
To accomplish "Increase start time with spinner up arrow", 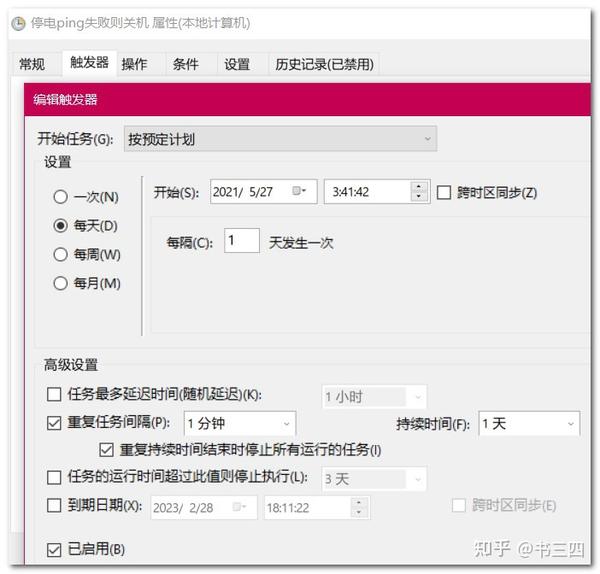I will [419, 187].
